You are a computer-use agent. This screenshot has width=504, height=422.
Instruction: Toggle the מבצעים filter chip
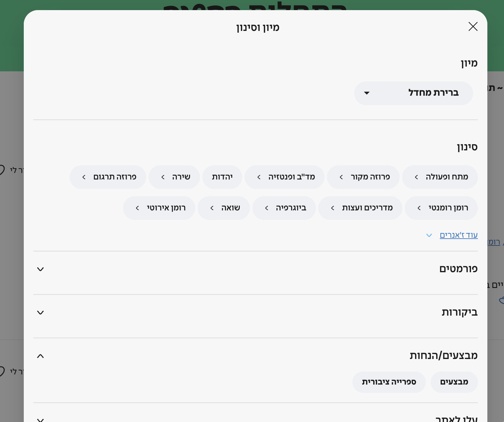[x=454, y=382]
